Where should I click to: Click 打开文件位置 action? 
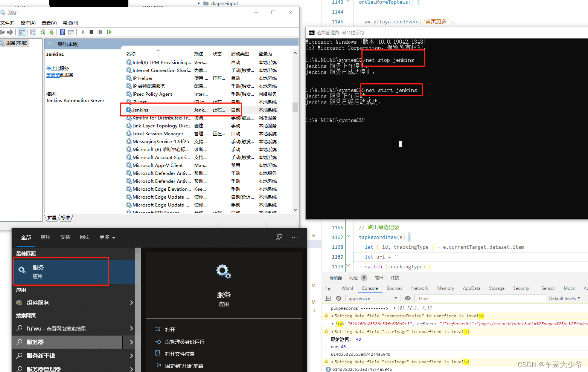pyautogui.click(x=180, y=354)
